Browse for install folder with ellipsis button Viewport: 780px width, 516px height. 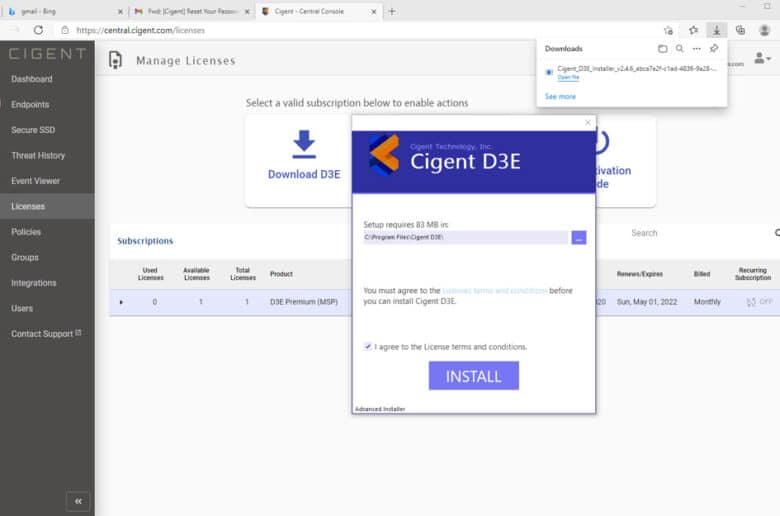pyautogui.click(x=579, y=238)
